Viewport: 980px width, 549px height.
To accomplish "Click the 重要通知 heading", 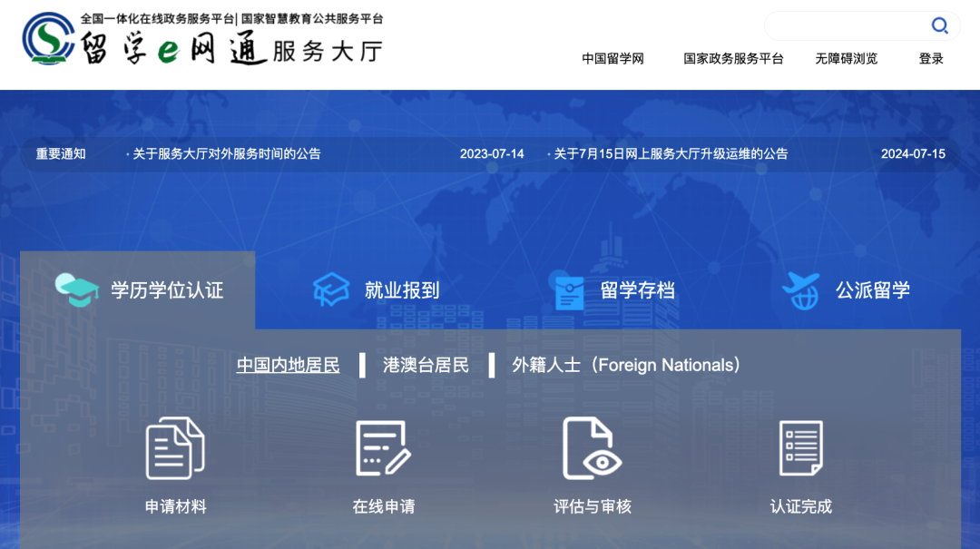I will click(61, 154).
